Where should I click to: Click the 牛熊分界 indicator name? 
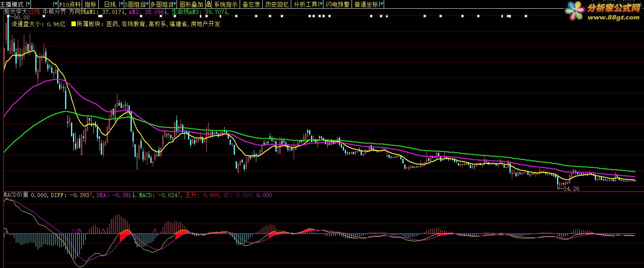click(54, 12)
